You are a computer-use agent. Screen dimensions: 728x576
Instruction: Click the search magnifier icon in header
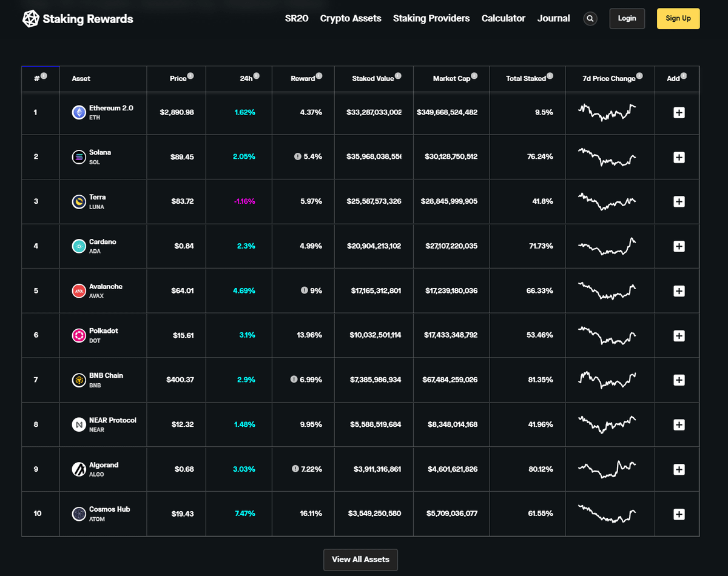click(590, 19)
